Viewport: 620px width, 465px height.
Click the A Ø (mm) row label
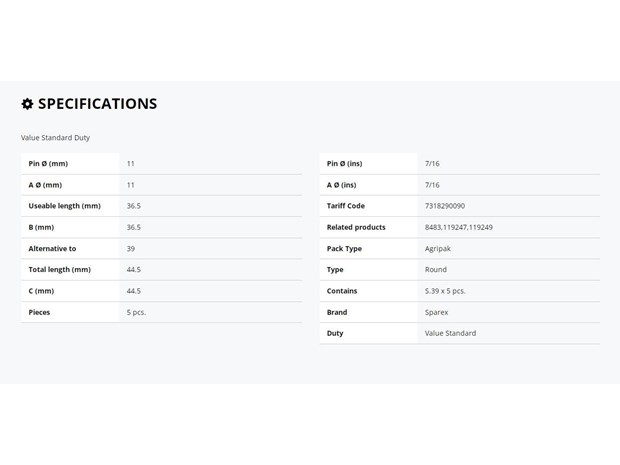coord(45,185)
